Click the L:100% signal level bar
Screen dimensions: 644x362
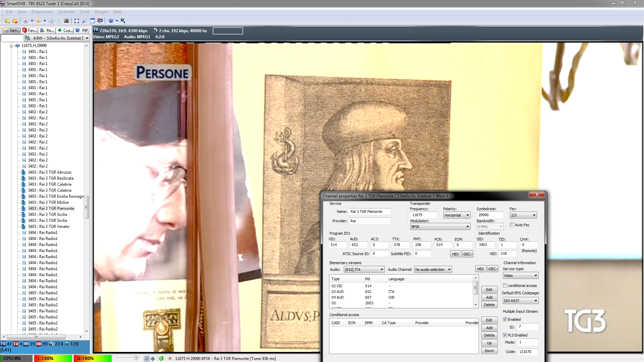[x=53, y=358]
